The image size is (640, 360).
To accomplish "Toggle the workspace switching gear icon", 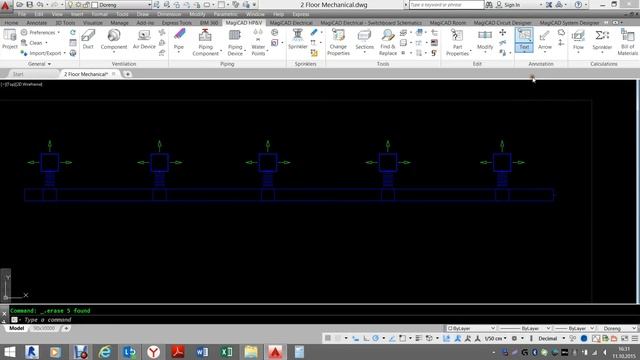I will tap(514, 338).
